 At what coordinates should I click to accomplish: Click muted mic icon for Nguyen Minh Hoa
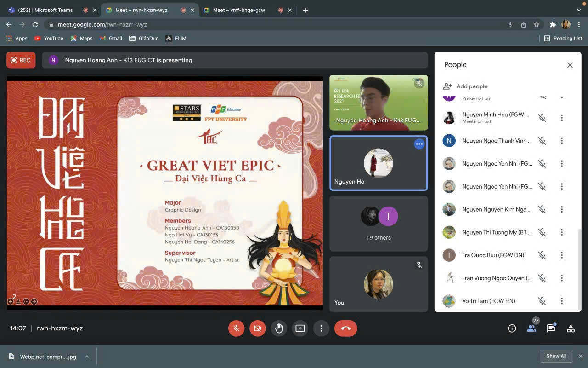tap(542, 118)
